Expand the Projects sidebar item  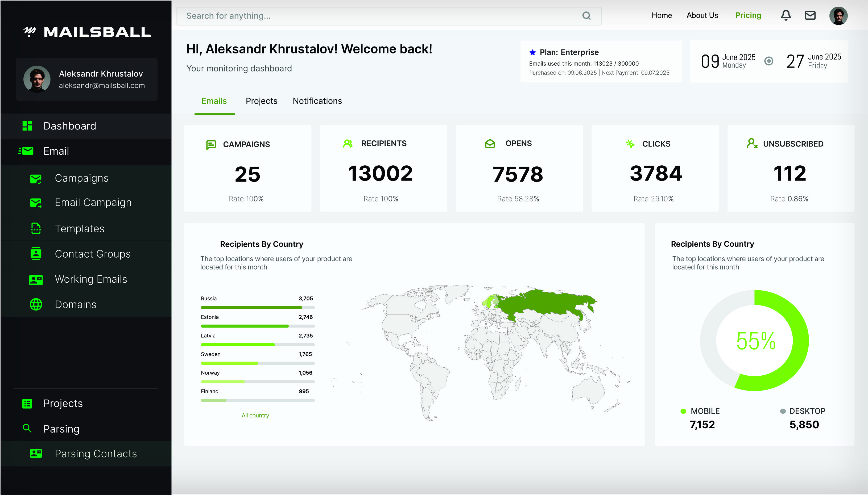tap(63, 403)
